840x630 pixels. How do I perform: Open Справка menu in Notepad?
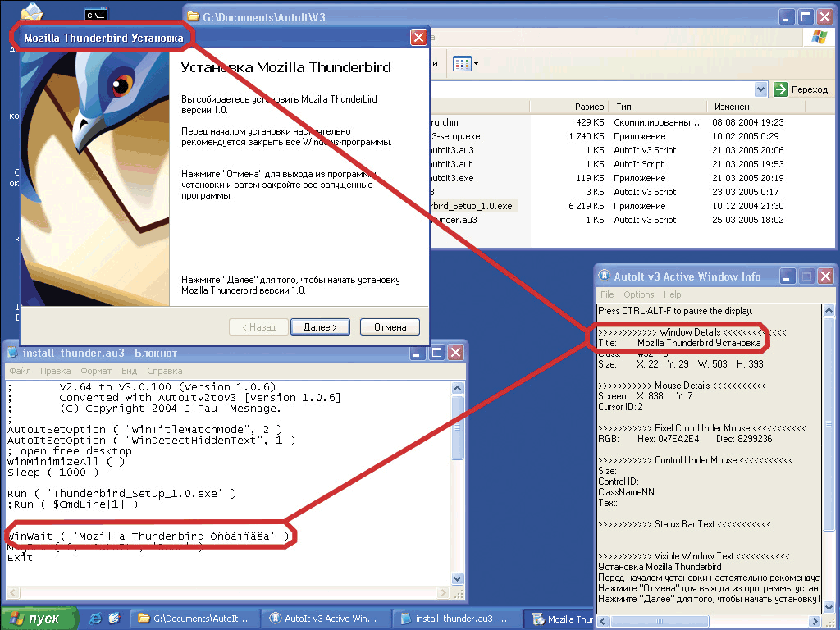click(x=164, y=371)
